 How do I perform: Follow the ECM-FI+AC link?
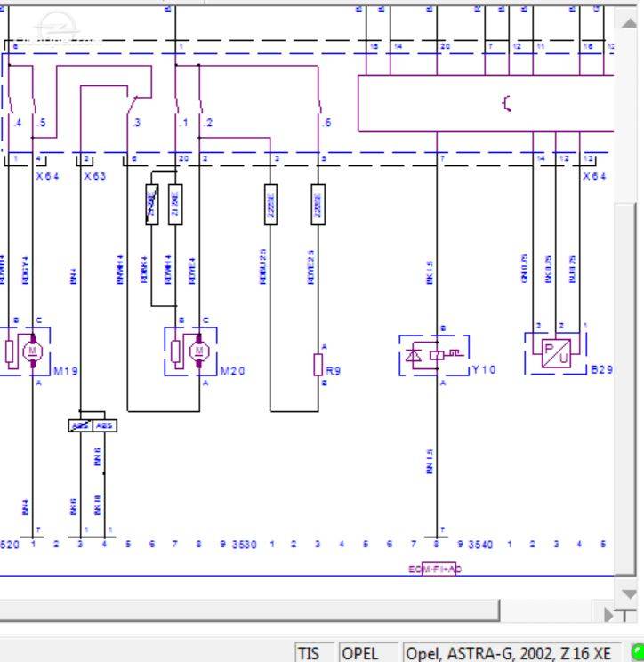pyautogui.click(x=435, y=569)
